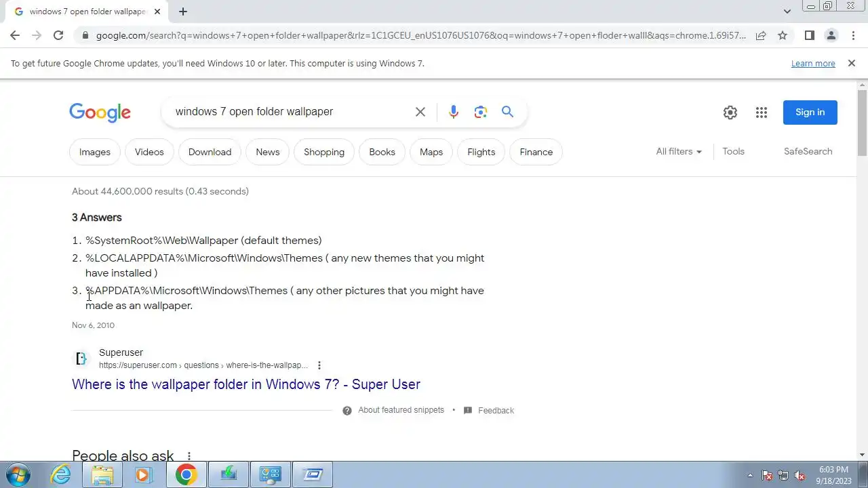Image resolution: width=868 pixels, height=488 pixels.
Task: Click the Nov 6, 2010 date
Action: [x=93, y=325]
